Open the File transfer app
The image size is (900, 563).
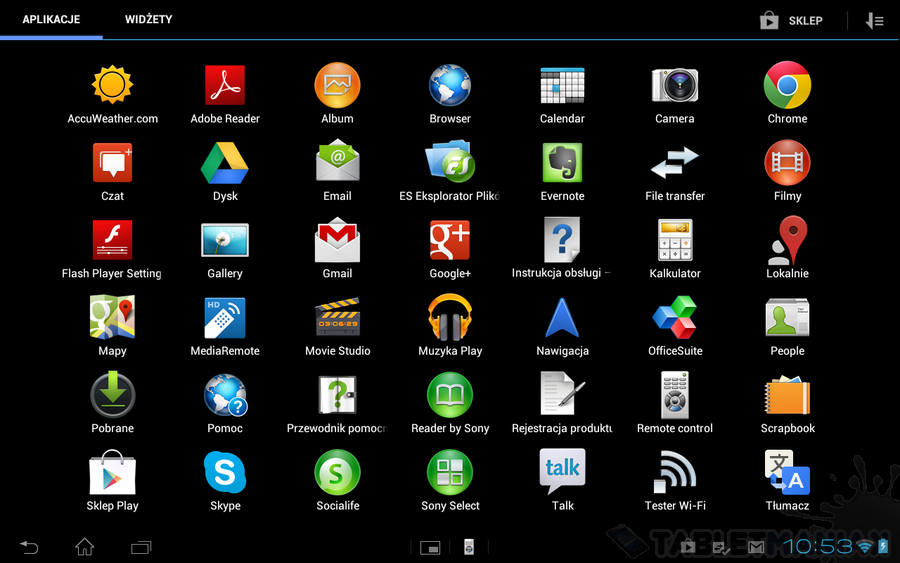pyautogui.click(x=675, y=162)
